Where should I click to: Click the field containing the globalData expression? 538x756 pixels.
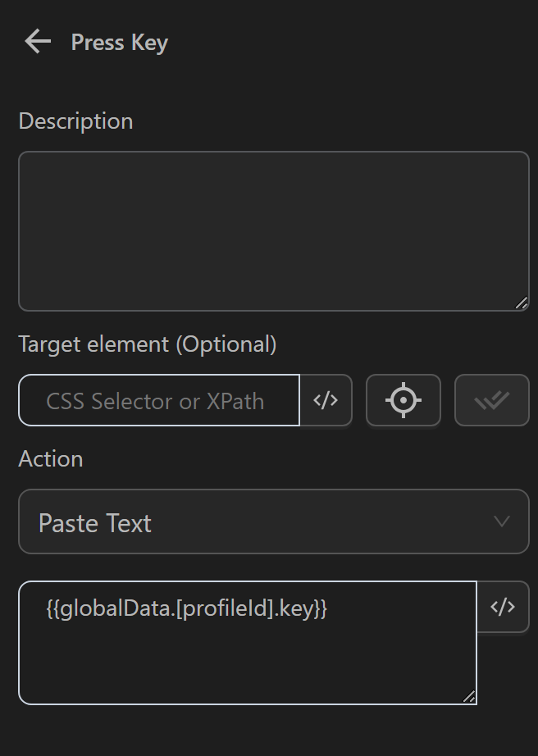[246, 644]
